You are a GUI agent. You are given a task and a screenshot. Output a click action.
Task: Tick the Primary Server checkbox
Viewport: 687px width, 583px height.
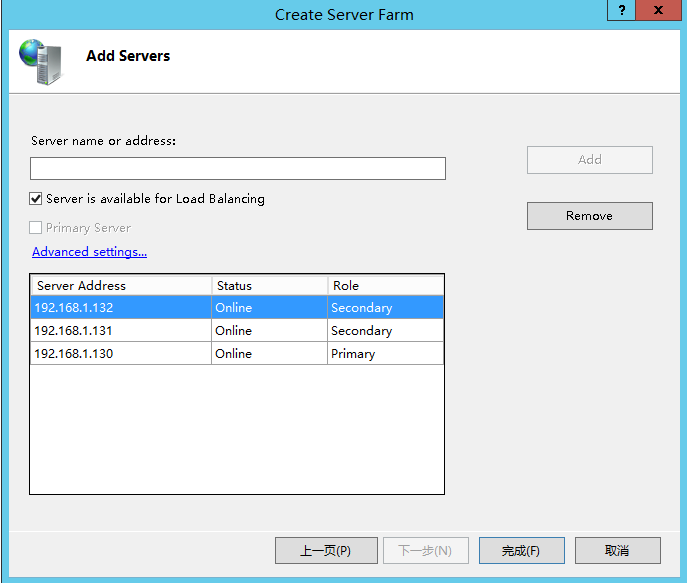(36, 228)
